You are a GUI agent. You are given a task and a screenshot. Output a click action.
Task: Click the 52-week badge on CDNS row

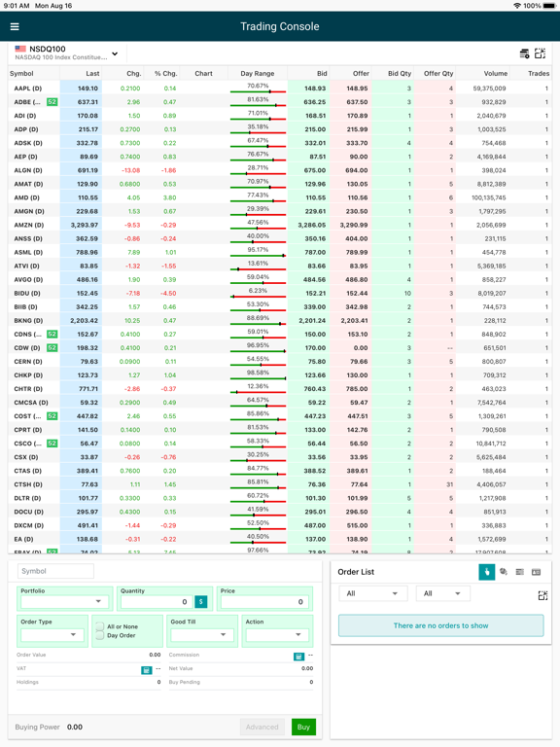click(52, 334)
